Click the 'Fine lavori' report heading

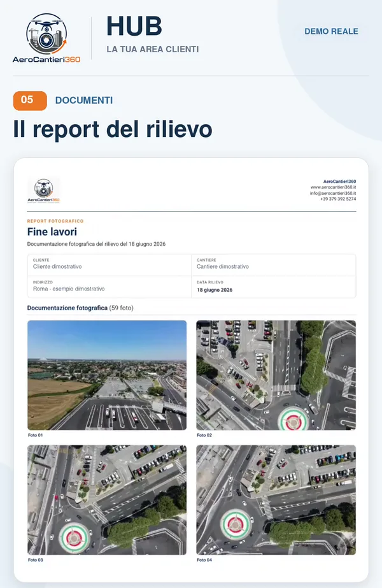[52, 232]
